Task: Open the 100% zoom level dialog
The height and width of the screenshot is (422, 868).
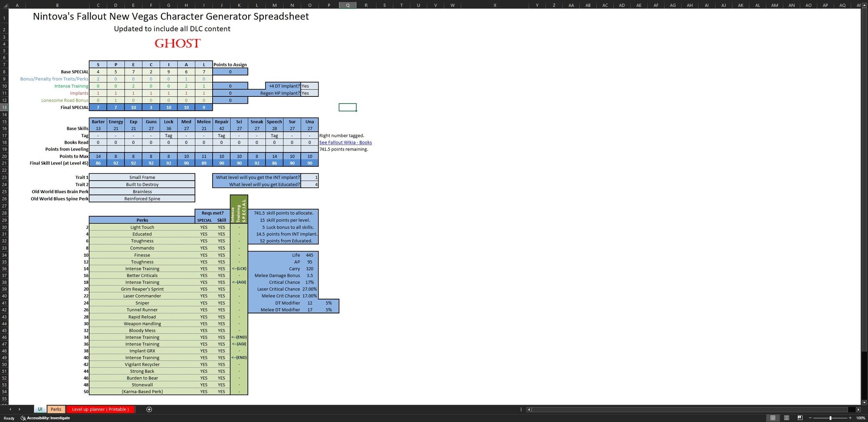Action: click(x=861, y=418)
